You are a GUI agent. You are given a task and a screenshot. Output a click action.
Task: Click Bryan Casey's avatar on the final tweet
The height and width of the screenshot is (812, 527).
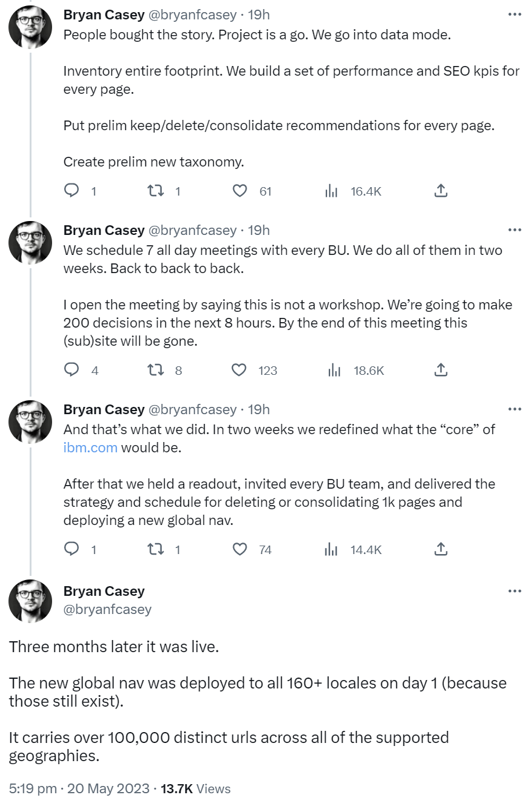[x=30, y=601]
